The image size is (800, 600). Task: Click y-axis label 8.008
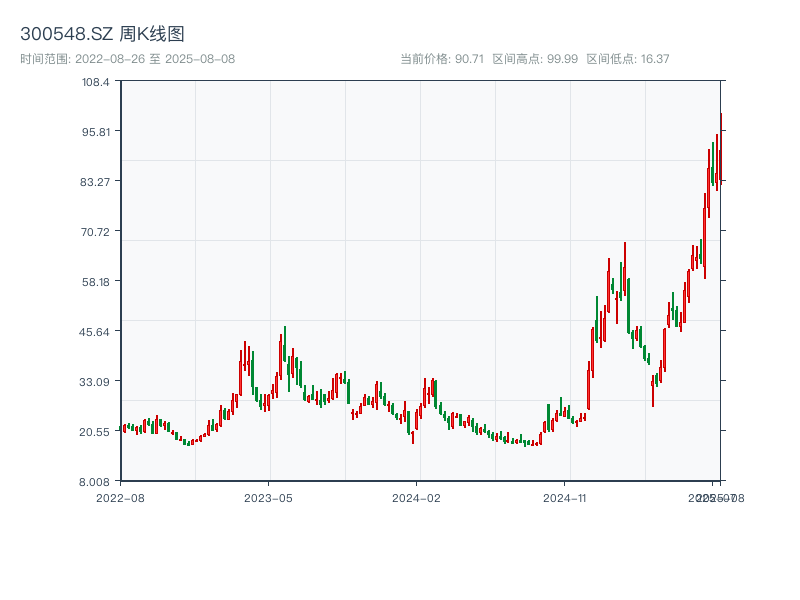pos(94,482)
